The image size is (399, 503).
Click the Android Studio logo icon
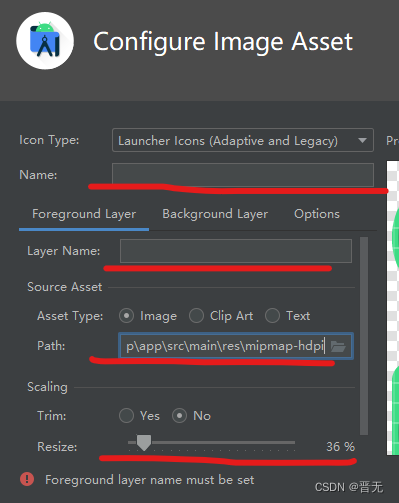click(x=45, y=41)
